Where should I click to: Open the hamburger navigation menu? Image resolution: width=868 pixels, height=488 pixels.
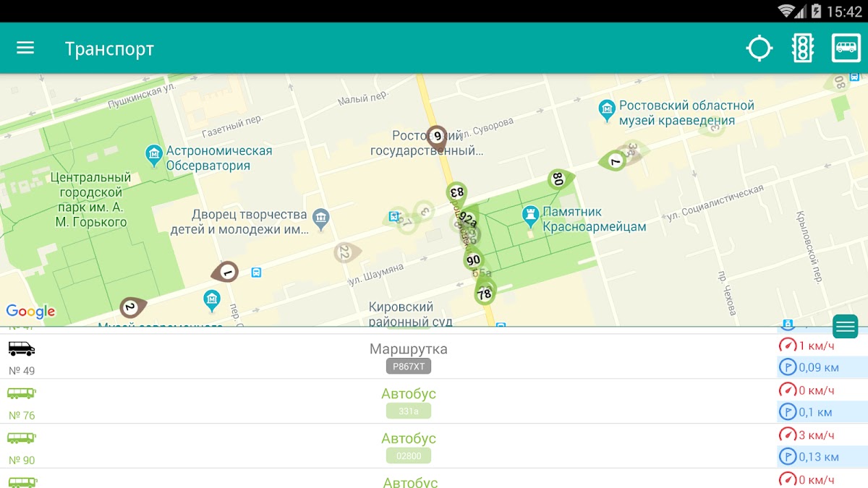click(x=25, y=48)
